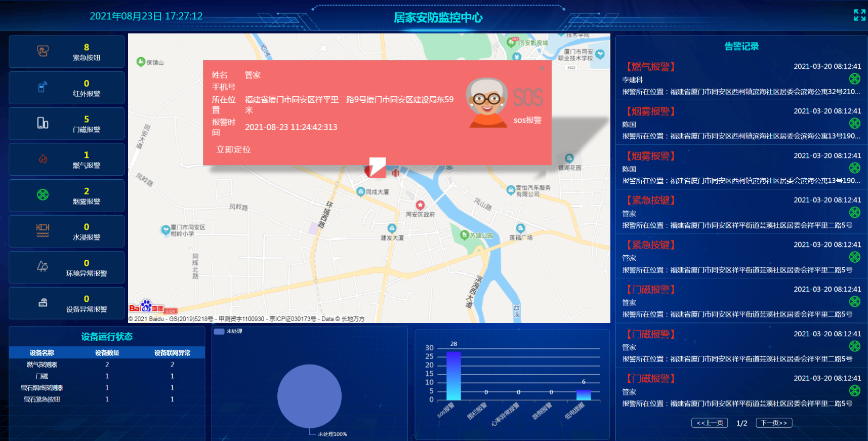
Task: Click the blue 未处理 pie chart circle
Action: 309,396
